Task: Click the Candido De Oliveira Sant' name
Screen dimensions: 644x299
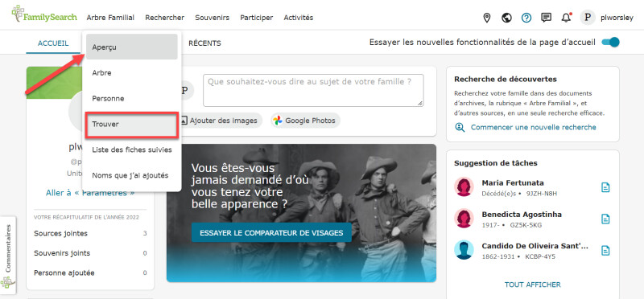Action: point(535,246)
